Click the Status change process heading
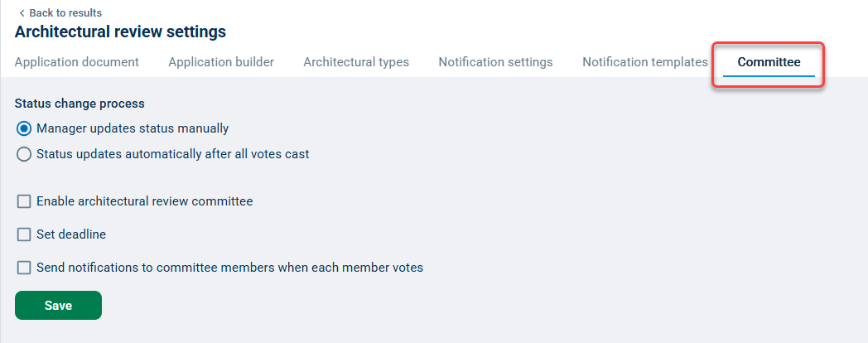 pyautogui.click(x=80, y=104)
